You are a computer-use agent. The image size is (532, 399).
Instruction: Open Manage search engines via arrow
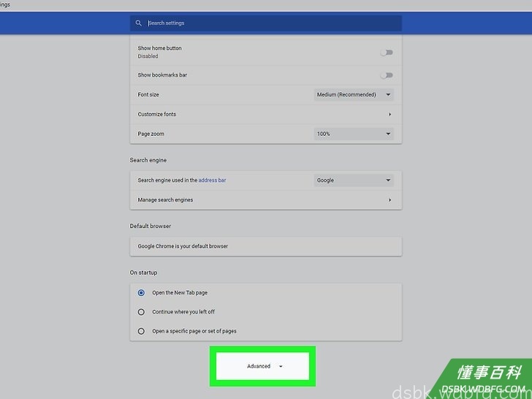pos(389,199)
